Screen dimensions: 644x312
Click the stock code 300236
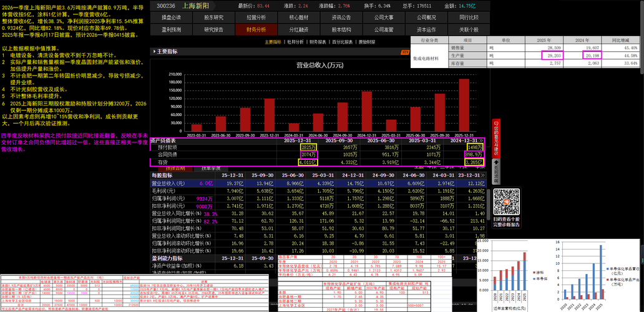click(166, 6)
